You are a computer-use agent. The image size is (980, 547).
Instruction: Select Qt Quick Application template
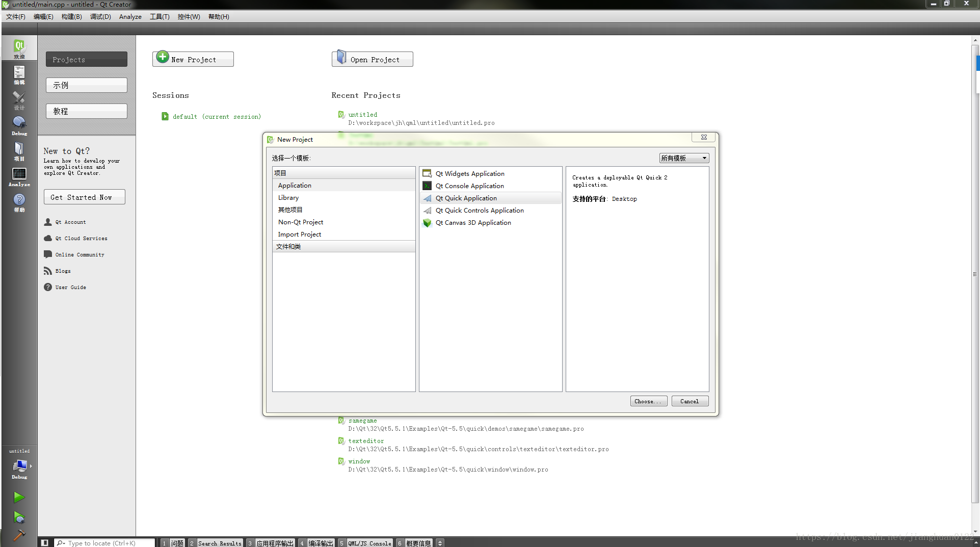(491, 198)
